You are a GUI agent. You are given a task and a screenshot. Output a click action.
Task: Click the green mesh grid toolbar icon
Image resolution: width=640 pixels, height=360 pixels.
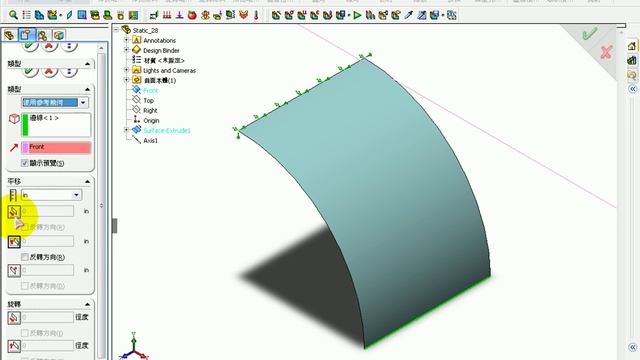(133, 16)
